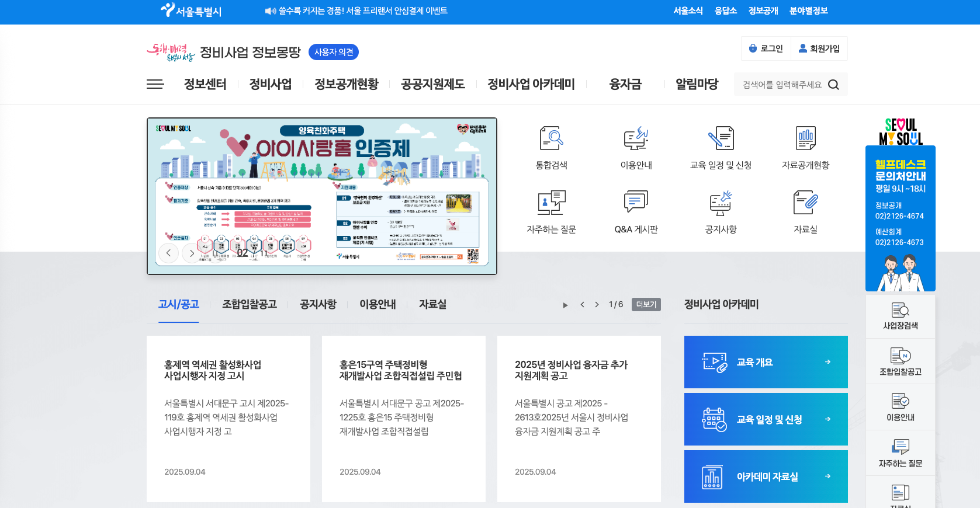Click the 서울특별시 logo in top bar
980x508 pixels.
coord(191,11)
